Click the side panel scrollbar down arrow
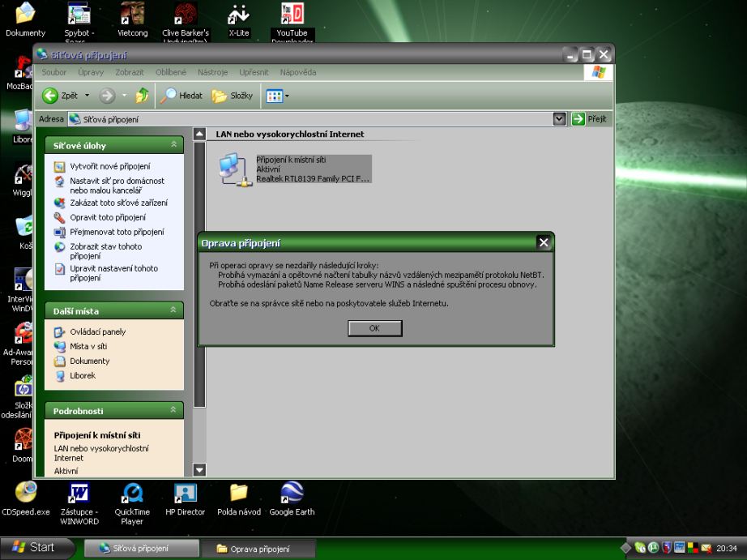This screenshot has width=747, height=560. (x=199, y=469)
